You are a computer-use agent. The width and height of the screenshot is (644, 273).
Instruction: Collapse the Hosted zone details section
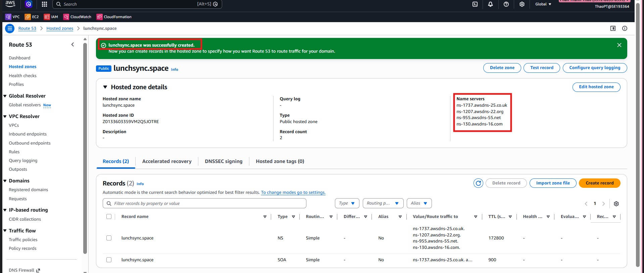point(105,87)
